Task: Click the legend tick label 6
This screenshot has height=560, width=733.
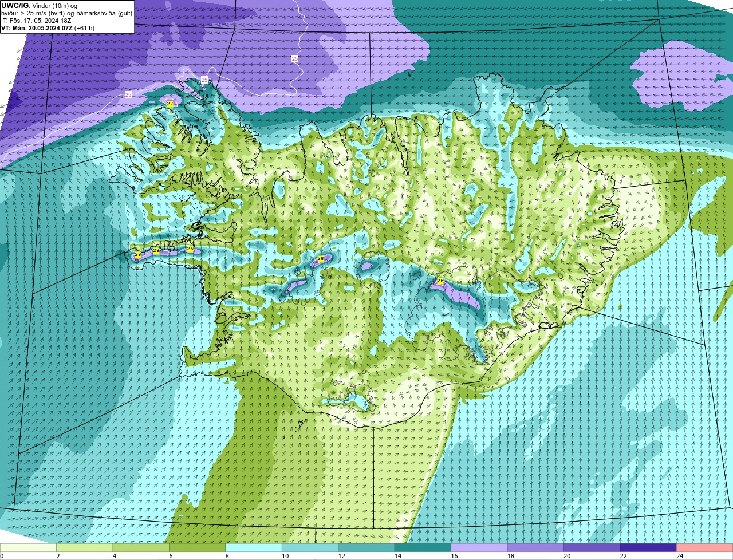Action: (x=171, y=556)
